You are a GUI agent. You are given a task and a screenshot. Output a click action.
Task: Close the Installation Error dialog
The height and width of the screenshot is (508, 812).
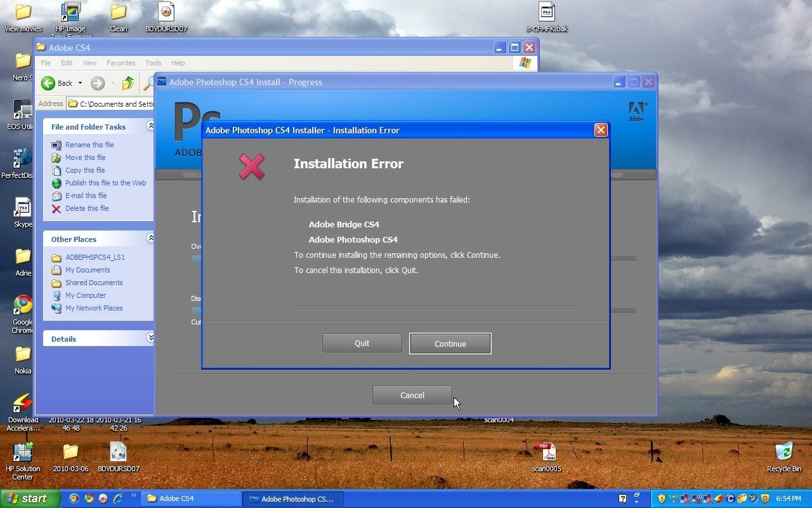pos(601,130)
